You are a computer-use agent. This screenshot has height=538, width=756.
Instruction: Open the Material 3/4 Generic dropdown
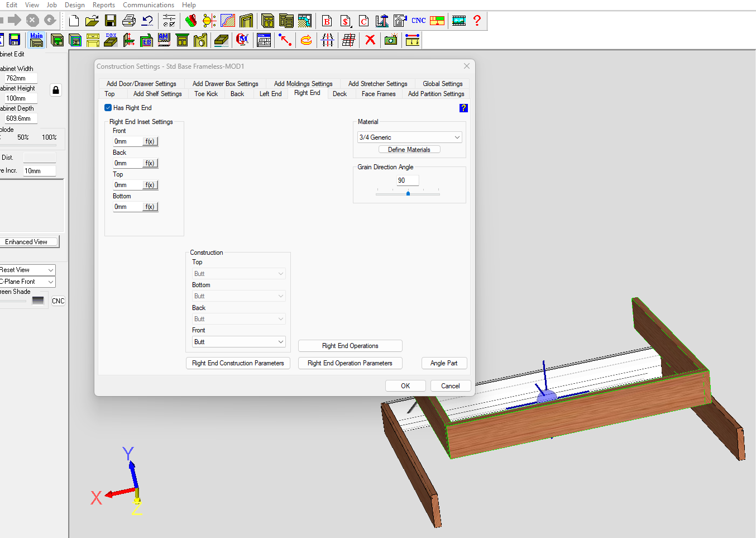(x=410, y=137)
